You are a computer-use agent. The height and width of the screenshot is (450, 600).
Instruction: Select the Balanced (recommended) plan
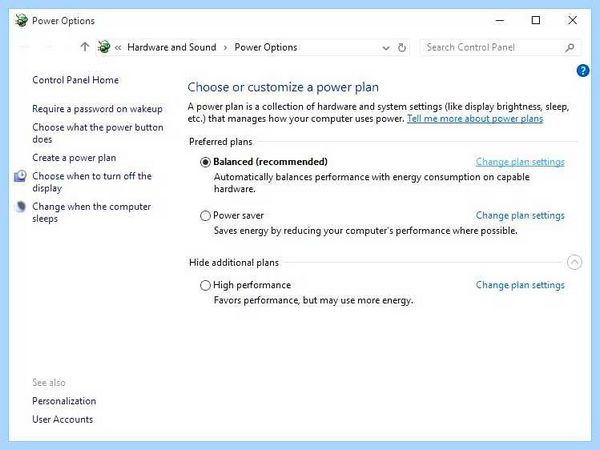tap(205, 162)
